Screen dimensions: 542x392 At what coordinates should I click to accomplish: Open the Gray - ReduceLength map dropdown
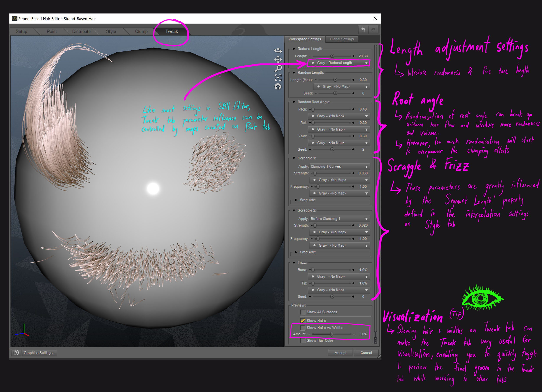(339, 63)
